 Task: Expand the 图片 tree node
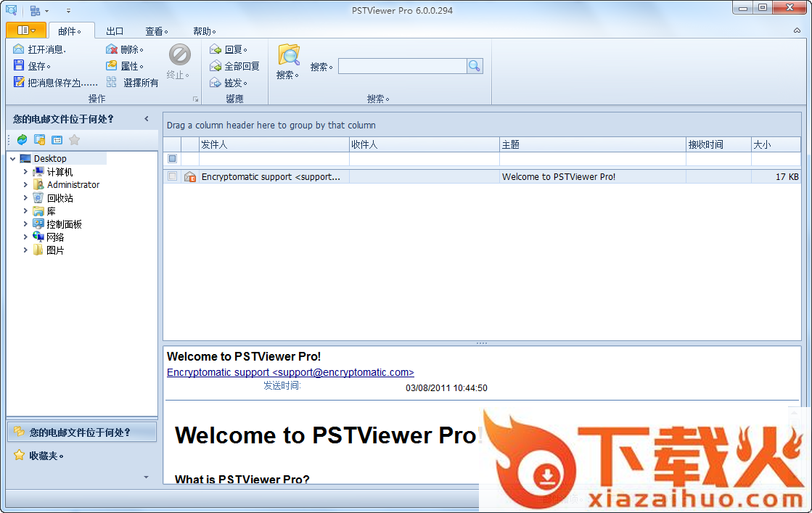(25, 250)
